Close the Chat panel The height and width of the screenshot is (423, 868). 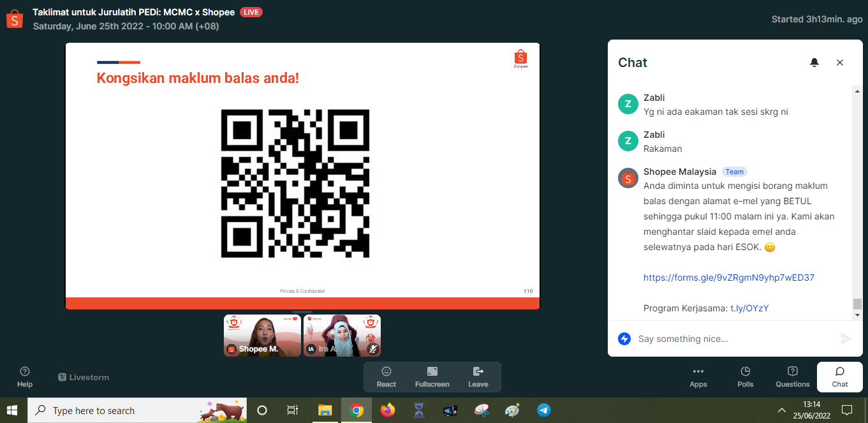[840, 63]
